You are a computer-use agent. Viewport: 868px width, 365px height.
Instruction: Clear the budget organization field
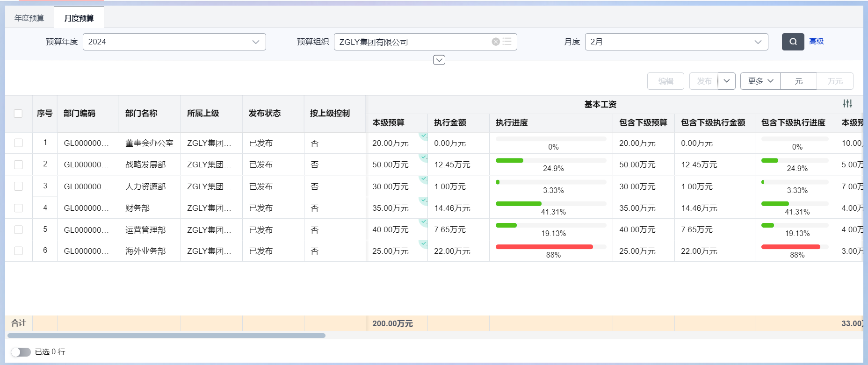[496, 42]
